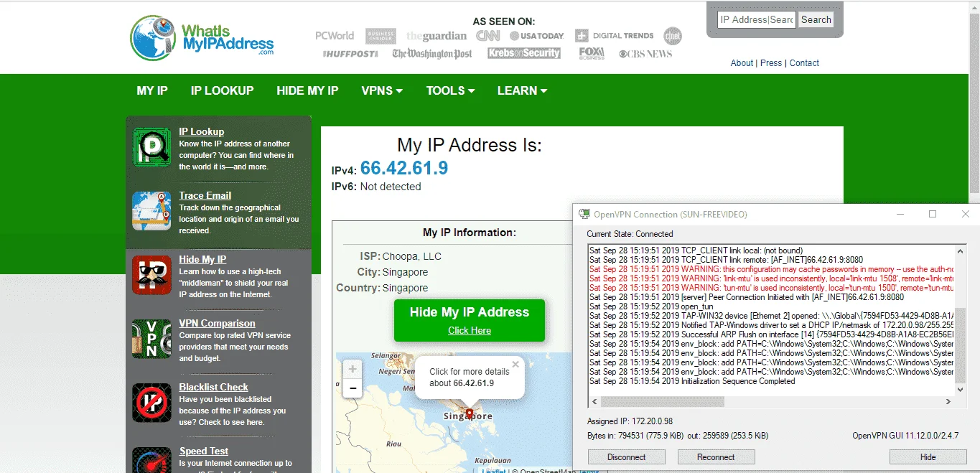Screen dimensions: 980x473
Task: Click the red location pin on Singapore
Action: tap(470, 414)
